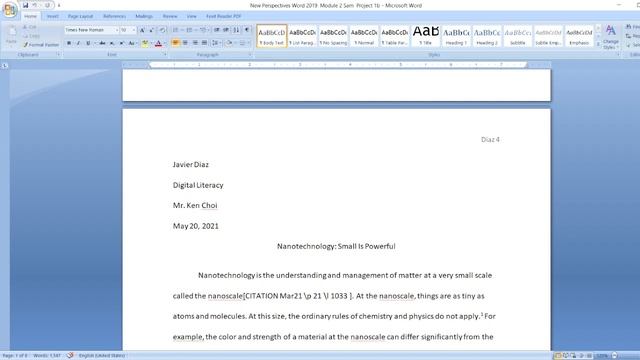Click the Paste button
This screenshot has width=640, height=360.
tap(11, 36)
